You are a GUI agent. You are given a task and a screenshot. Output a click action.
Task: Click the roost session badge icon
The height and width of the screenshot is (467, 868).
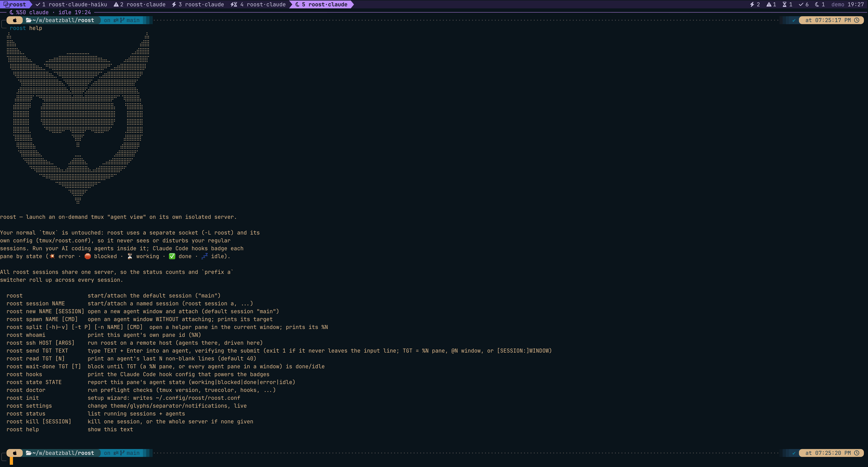coord(6,4)
